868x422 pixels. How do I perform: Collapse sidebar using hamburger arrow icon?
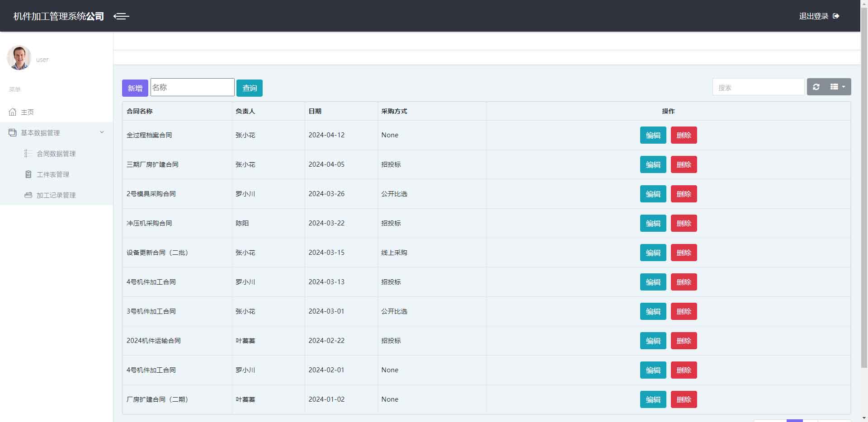pyautogui.click(x=121, y=16)
